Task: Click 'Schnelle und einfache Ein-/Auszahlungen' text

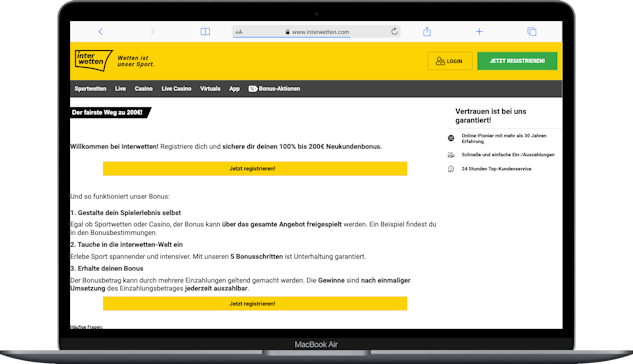Action: pos(508,155)
